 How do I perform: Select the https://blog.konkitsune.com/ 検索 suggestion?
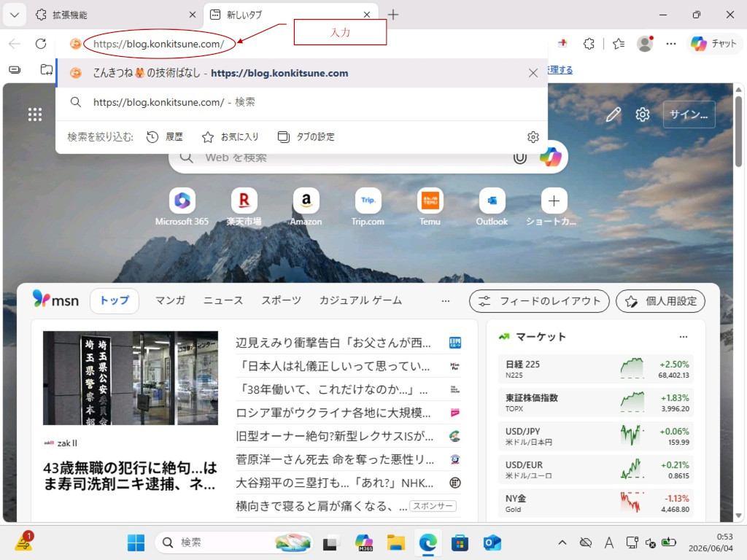click(301, 102)
